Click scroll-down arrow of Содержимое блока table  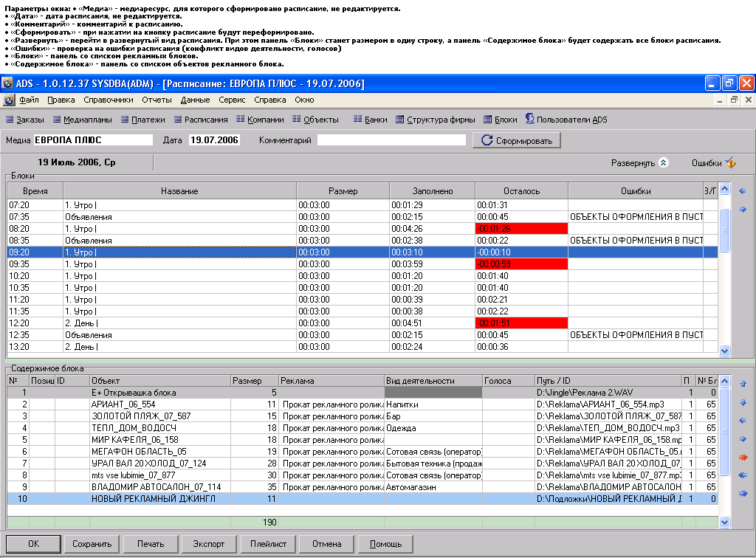[x=724, y=522]
